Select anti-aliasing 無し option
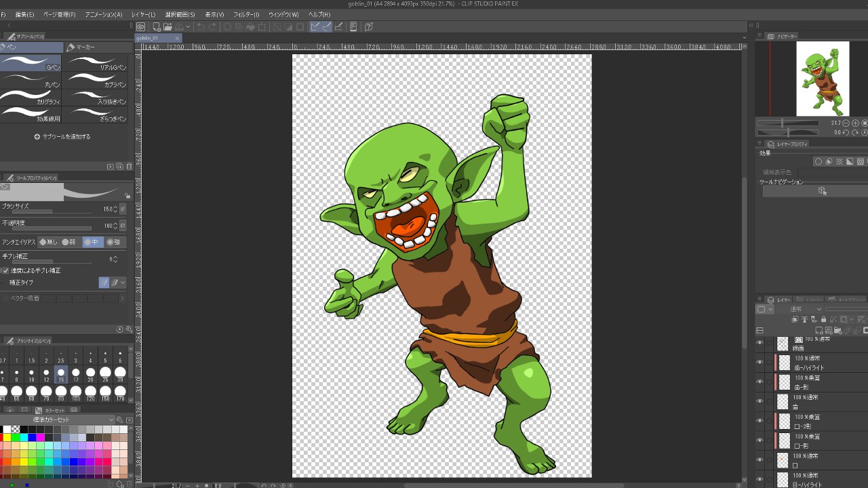Viewport: 868px width, 488px height. pos(49,242)
